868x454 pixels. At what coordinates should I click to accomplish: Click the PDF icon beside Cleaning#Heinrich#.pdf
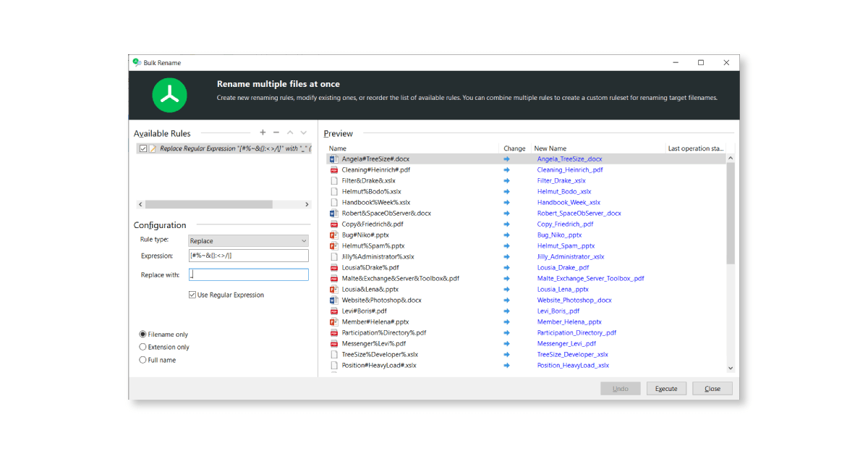tap(334, 169)
